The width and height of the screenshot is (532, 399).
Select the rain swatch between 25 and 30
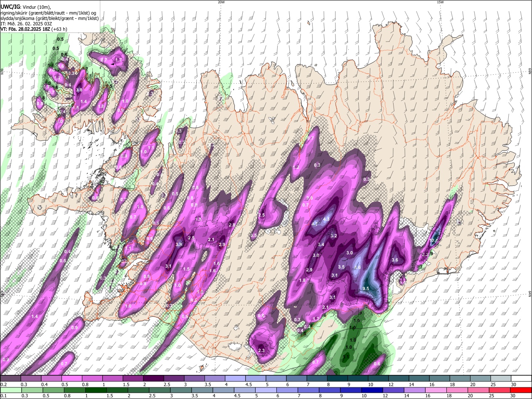(500, 390)
